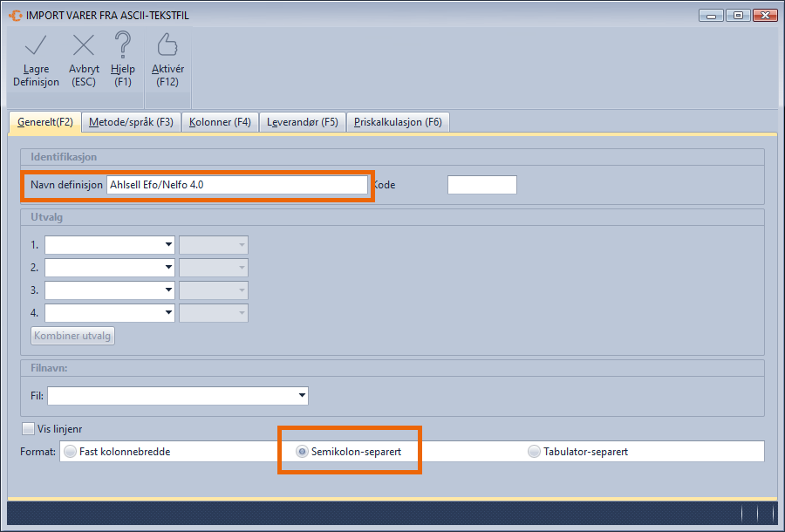This screenshot has width=785, height=532.
Task: Open the disabled secondary dropdown in row 3
Action: [x=214, y=290]
